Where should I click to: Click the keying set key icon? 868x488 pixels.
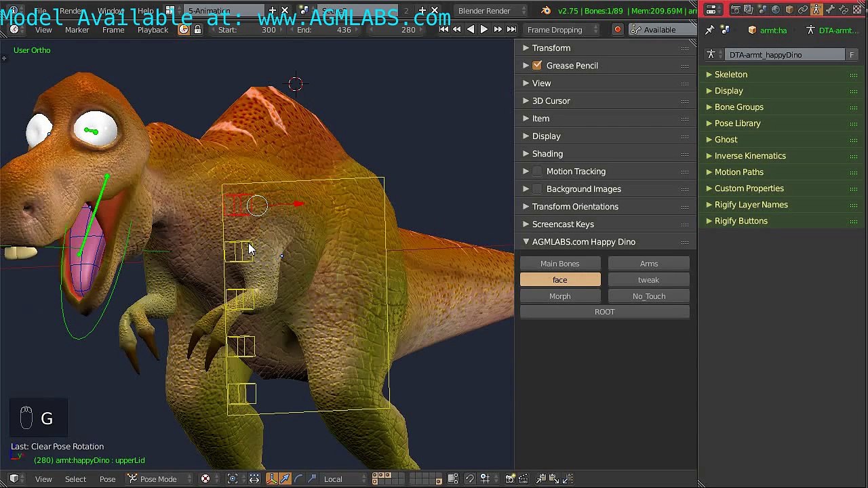(635, 30)
